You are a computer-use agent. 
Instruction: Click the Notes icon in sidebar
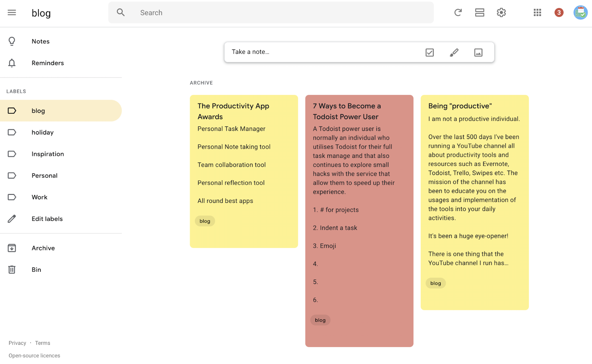coord(11,41)
